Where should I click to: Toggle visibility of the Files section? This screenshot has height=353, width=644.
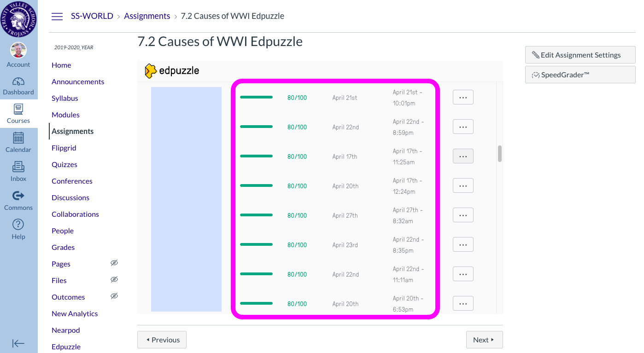pyautogui.click(x=114, y=279)
